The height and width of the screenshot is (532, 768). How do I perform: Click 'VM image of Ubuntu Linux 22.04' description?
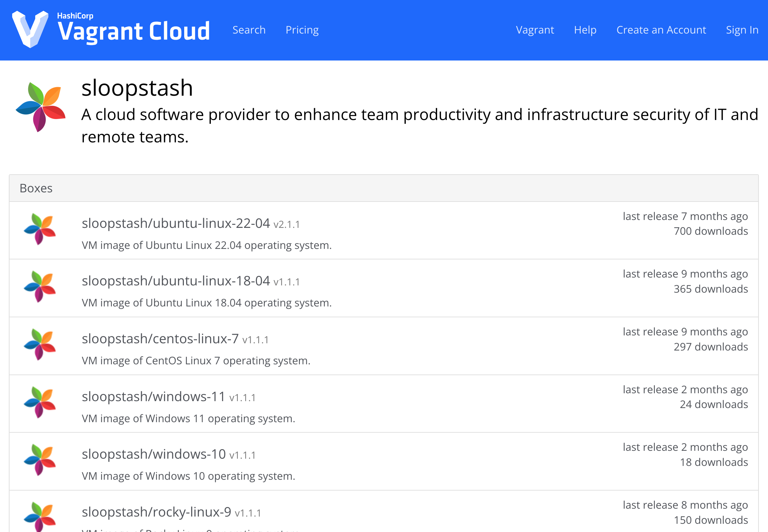tap(207, 245)
